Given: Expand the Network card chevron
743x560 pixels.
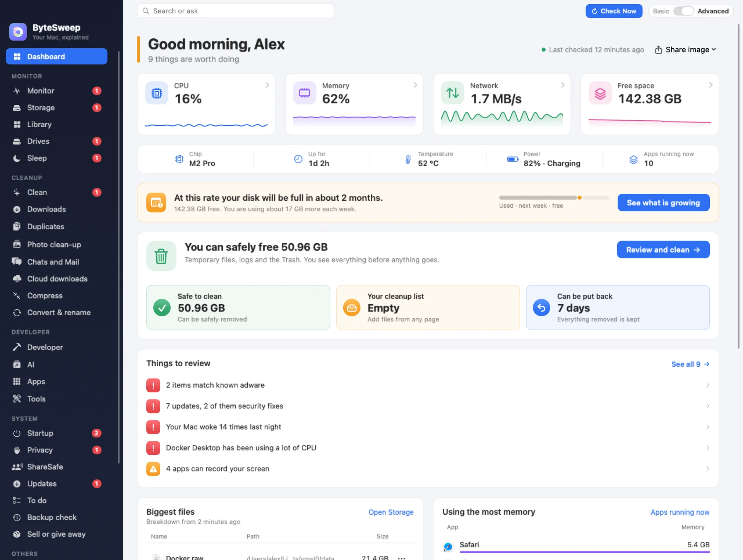Looking at the screenshot, I should (x=563, y=85).
